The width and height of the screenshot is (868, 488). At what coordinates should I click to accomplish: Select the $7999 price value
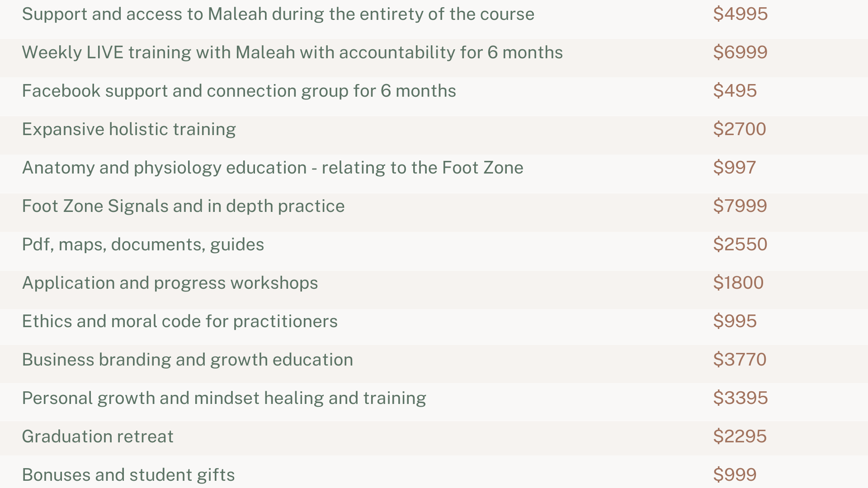tap(740, 206)
